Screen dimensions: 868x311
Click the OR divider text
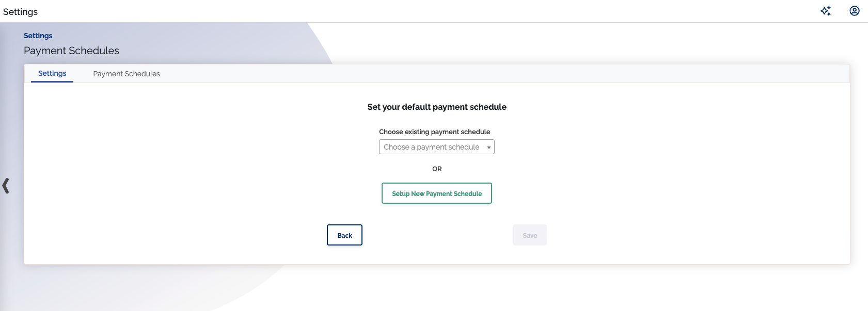(436, 169)
